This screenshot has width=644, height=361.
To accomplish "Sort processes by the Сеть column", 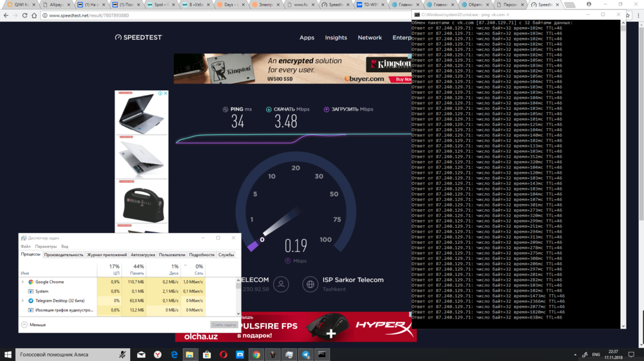I will tap(193, 270).
